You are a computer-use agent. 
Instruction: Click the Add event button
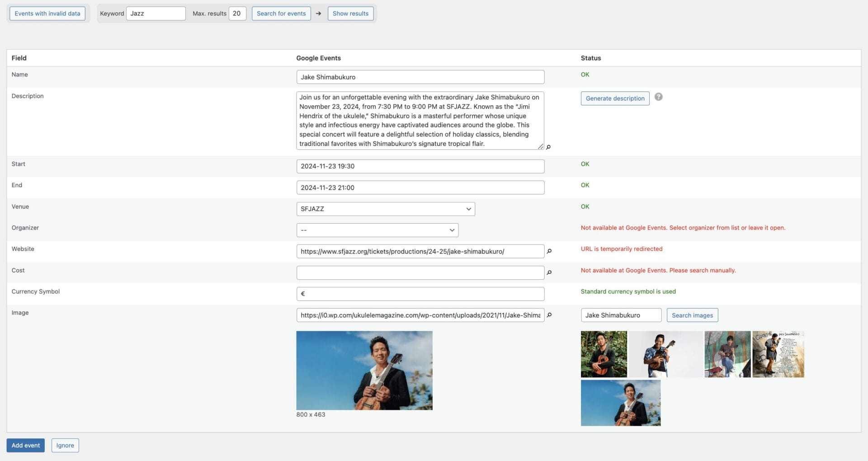25,445
